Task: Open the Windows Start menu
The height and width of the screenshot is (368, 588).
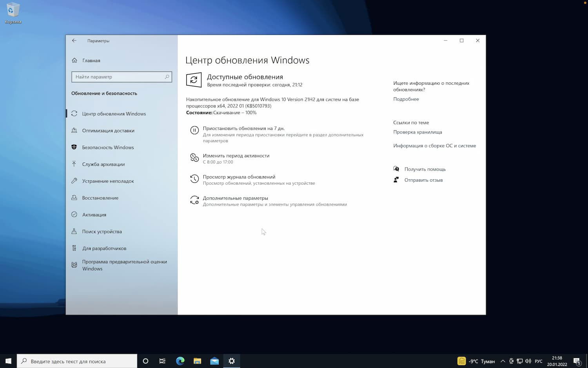Action: click(x=8, y=361)
